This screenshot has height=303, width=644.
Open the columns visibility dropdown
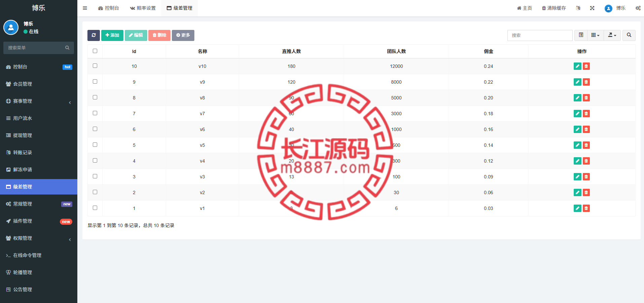[595, 35]
